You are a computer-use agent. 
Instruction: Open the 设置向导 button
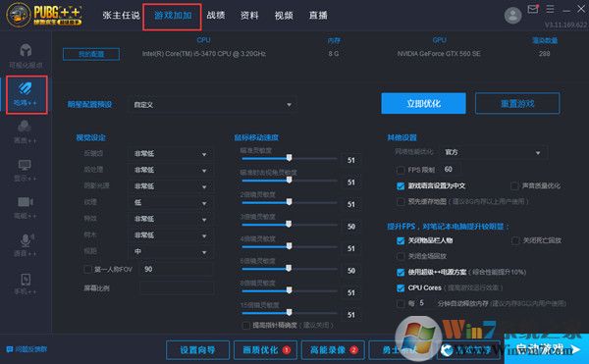(197, 350)
